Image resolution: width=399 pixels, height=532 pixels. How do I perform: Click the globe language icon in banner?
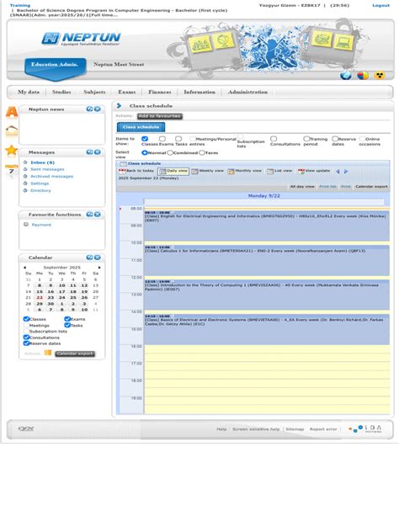point(346,75)
